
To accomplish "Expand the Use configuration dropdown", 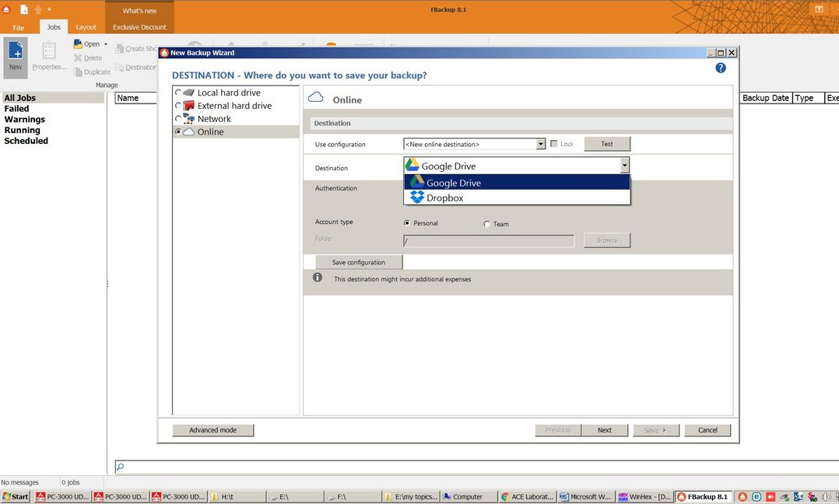I will coord(540,145).
